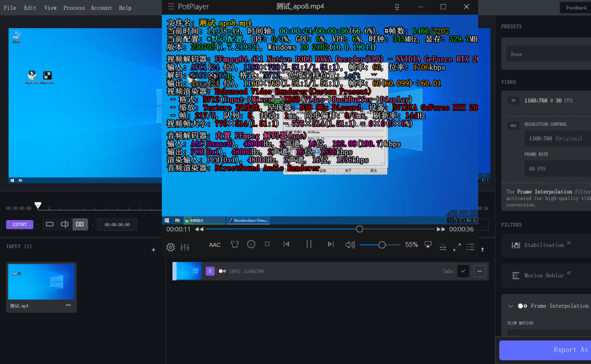The height and width of the screenshot is (364, 591).
Task: Open the Frame Rate 60 FPS dropdown
Action: tap(558, 169)
